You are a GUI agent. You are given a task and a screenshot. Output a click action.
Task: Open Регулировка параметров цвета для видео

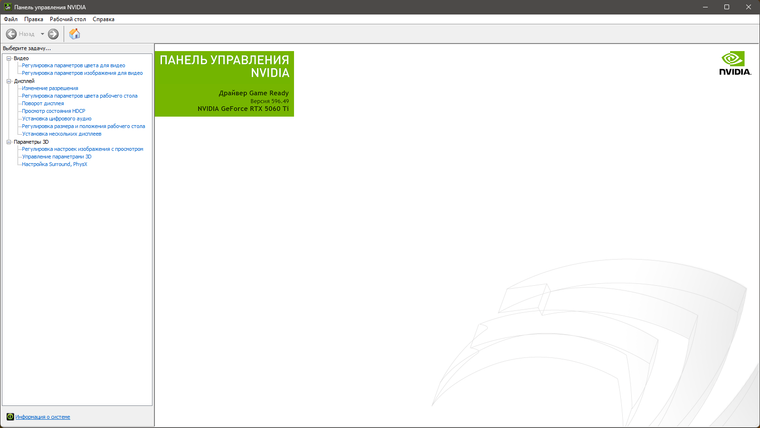click(73, 65)
